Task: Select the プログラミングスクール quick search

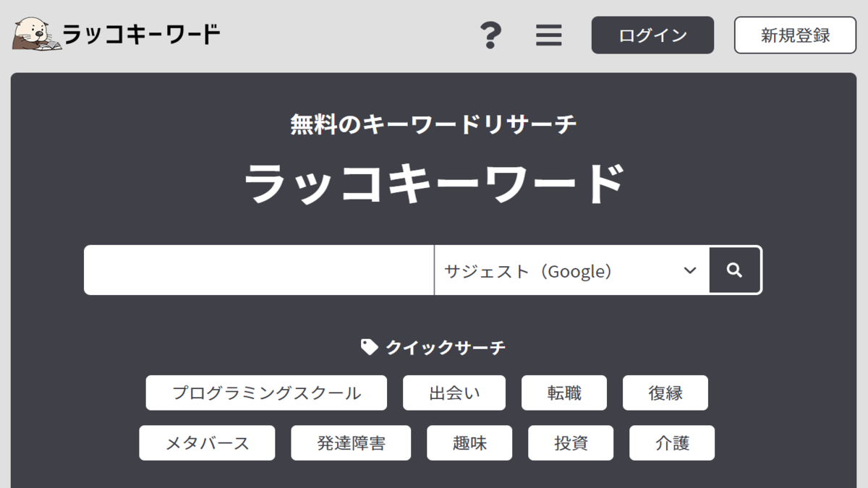Action: point(266,393)
